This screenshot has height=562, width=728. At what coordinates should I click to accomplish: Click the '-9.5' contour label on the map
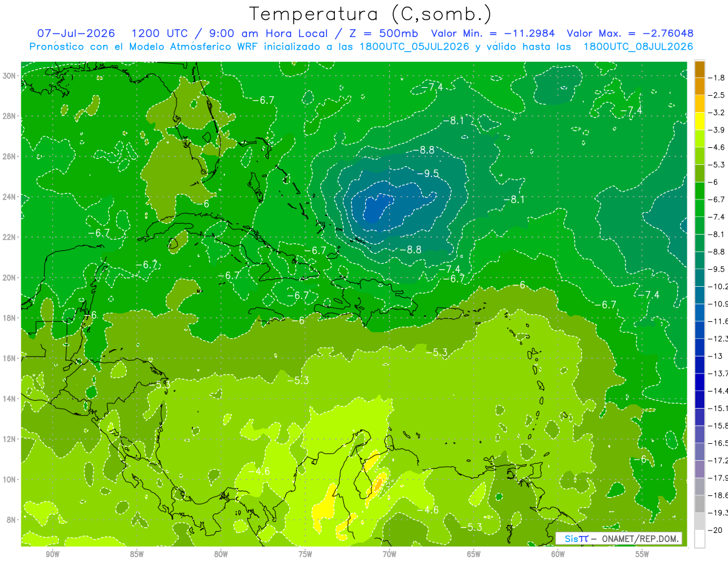click(428, 173)
